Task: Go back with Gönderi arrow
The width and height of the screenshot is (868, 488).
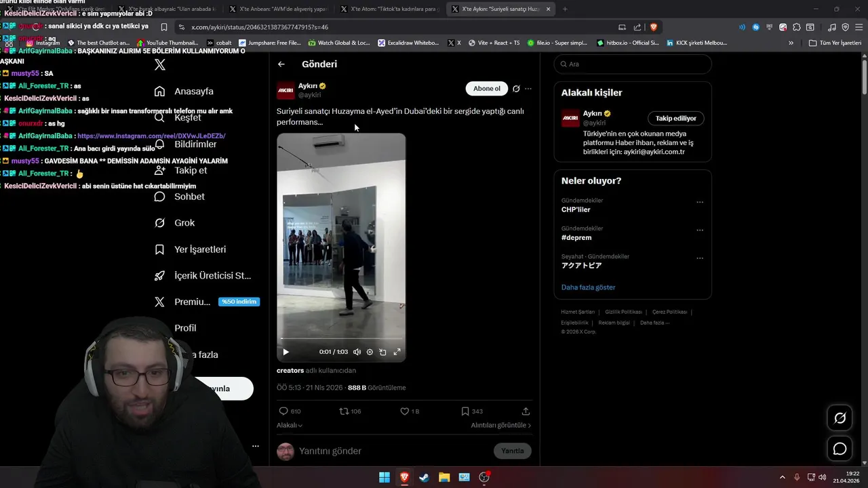Action: click(281, 64)
